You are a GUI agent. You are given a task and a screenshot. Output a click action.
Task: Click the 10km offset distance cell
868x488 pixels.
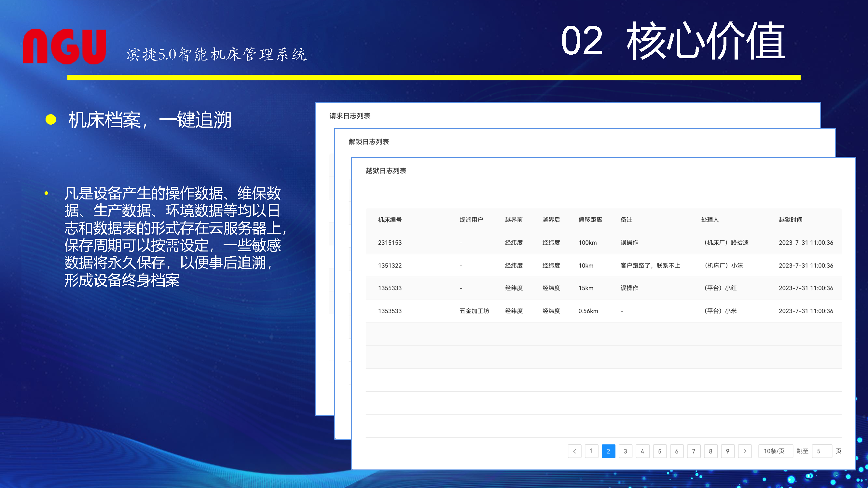586,265
